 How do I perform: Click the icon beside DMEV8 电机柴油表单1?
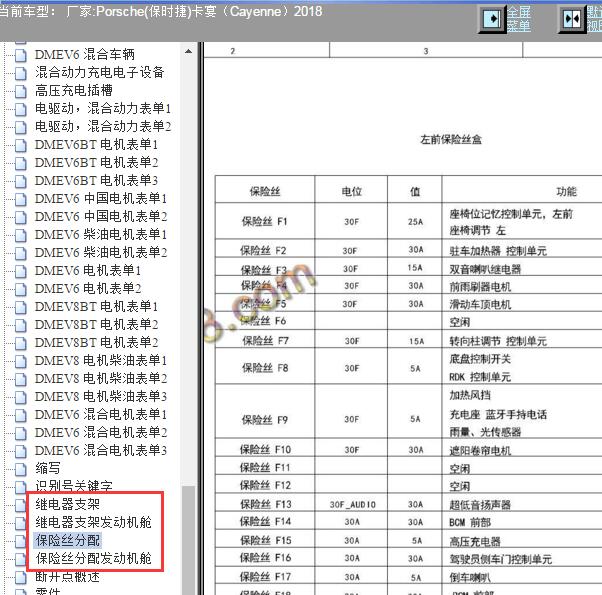(x=21, y=361)
